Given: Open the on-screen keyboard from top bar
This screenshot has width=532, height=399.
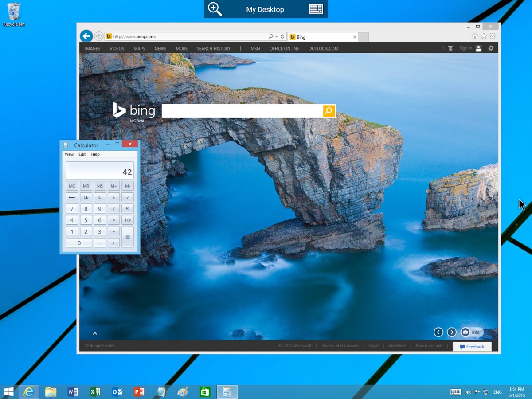Looking at the screenshot, I should [316, 9].
